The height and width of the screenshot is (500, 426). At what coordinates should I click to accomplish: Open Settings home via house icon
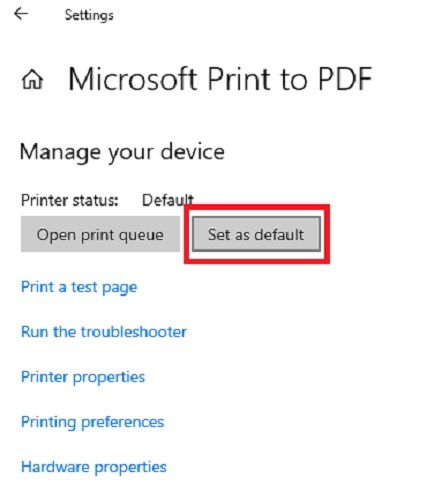(x=32, y=80)
